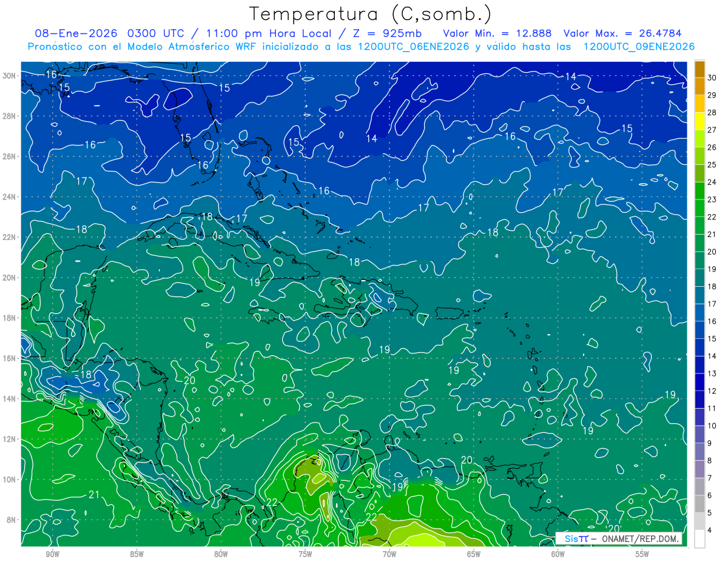
Task: Click the 18N latitude axis label
Action: 9,318
